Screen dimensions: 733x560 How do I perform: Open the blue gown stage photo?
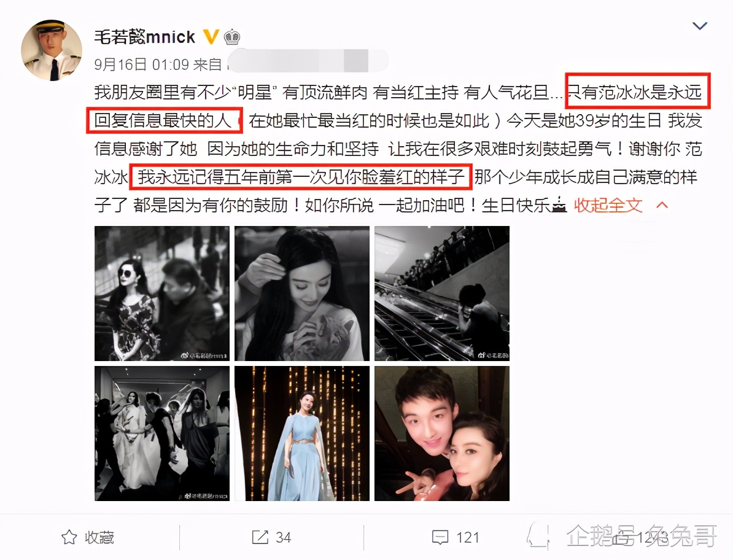[x=302, y=434]
